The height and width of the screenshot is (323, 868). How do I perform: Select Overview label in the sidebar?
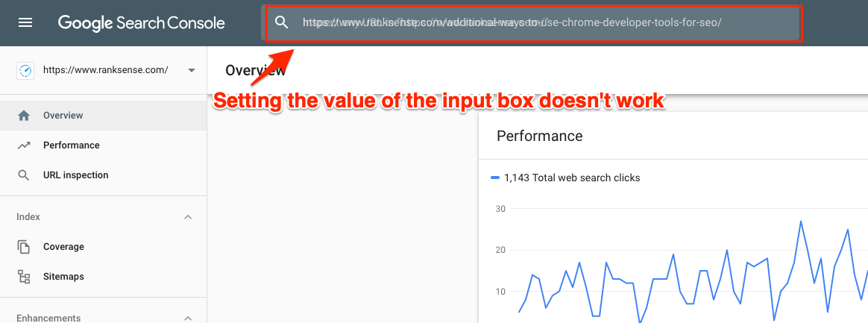pyautogui.click(x=63, y=116)
